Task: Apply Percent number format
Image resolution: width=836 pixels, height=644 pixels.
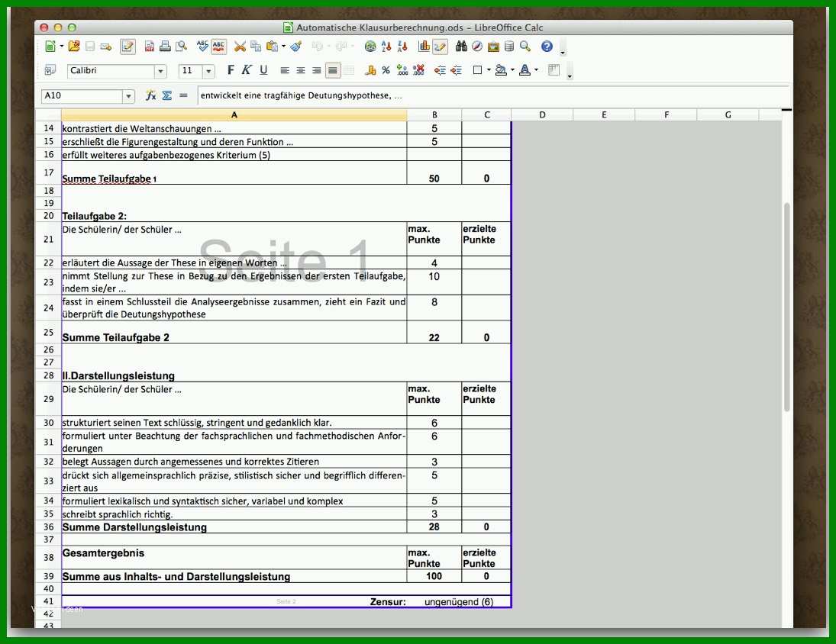Action: coord(386,70)
